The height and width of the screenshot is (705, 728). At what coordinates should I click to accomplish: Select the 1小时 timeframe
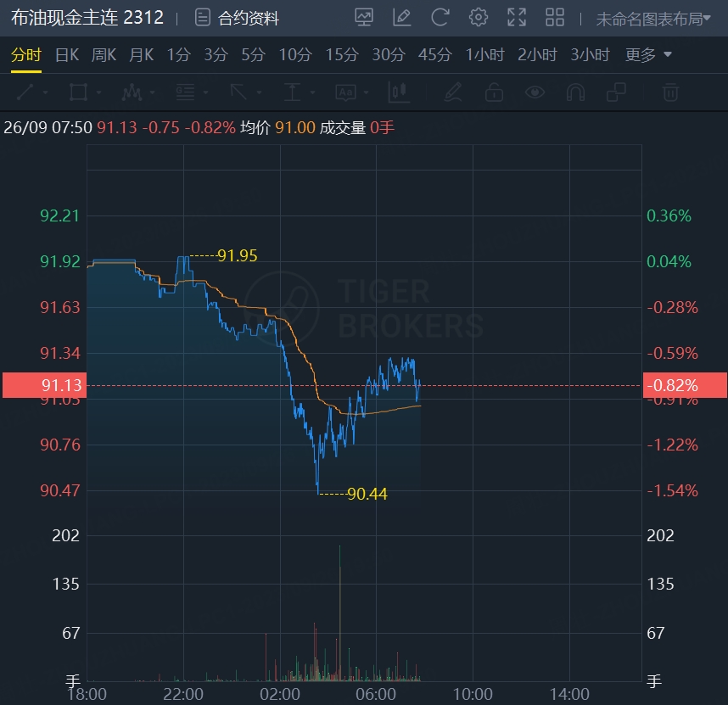click(x=484, y=55)
